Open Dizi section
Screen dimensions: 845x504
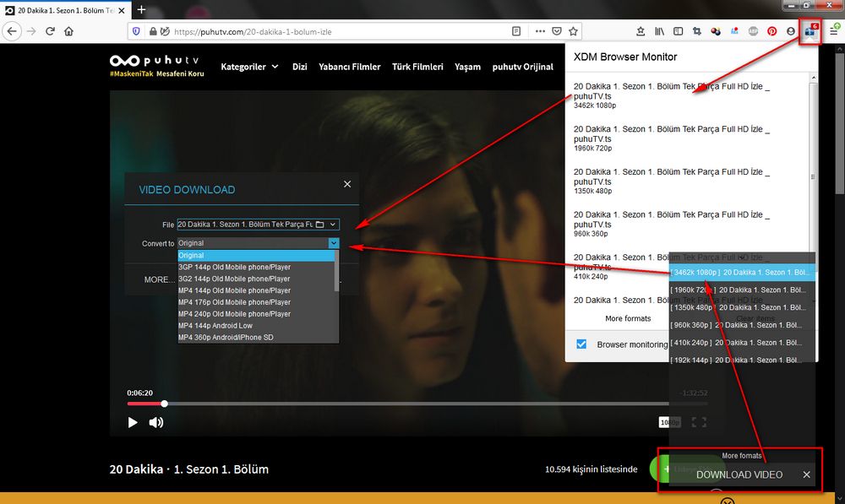coord(300,67)
